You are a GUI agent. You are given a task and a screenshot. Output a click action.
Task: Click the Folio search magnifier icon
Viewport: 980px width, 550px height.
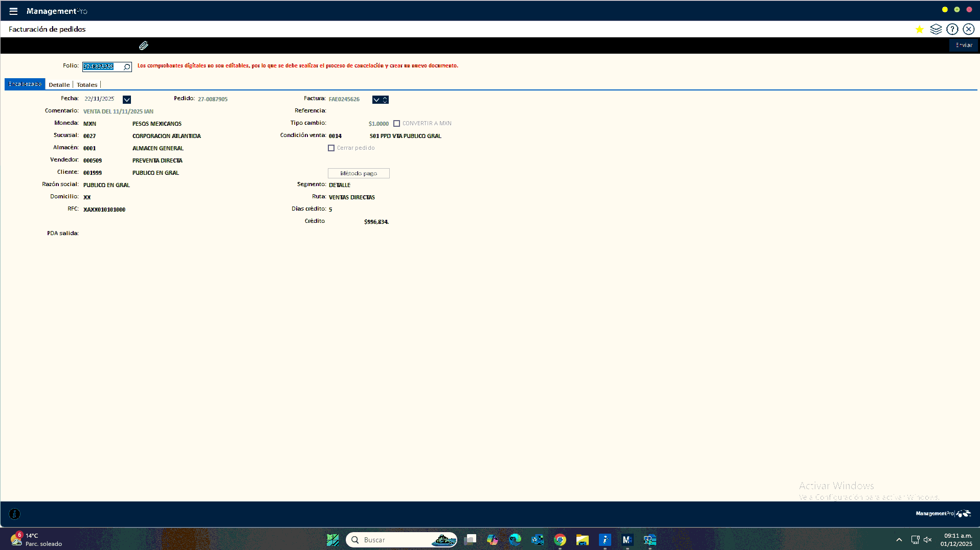coord(127,67)
